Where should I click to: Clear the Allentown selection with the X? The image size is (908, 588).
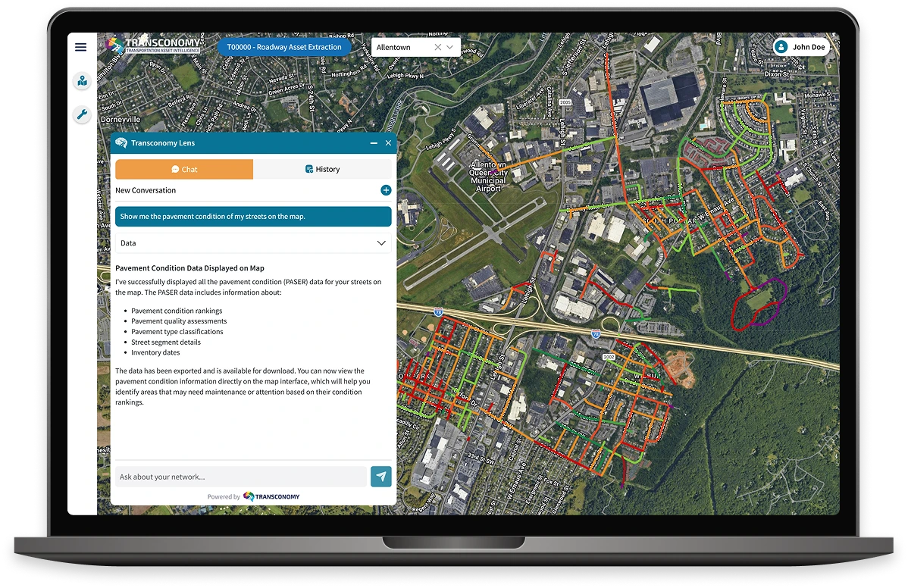coord(437,46)
